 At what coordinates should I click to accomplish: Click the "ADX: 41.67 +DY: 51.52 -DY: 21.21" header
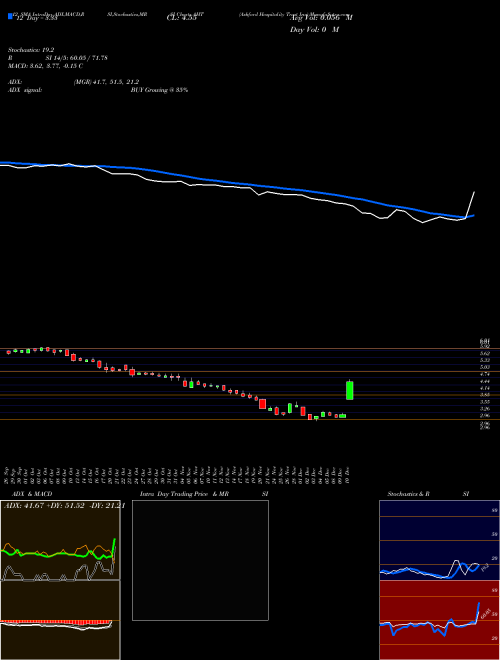[x=64, y=506]
